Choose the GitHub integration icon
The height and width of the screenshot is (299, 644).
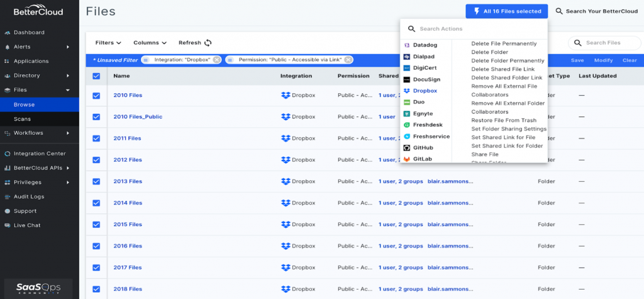pos(407,147)
